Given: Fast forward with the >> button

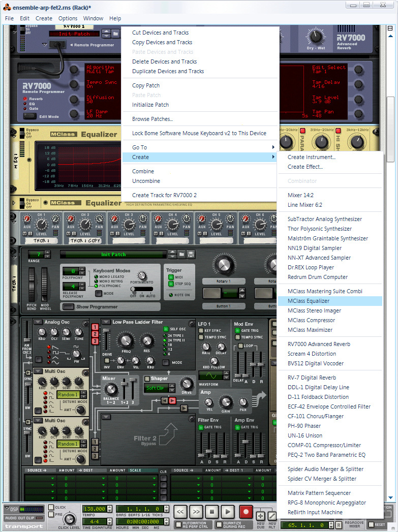Looking at the screenshot, I should pyautogui.click(x=196, y=511).
